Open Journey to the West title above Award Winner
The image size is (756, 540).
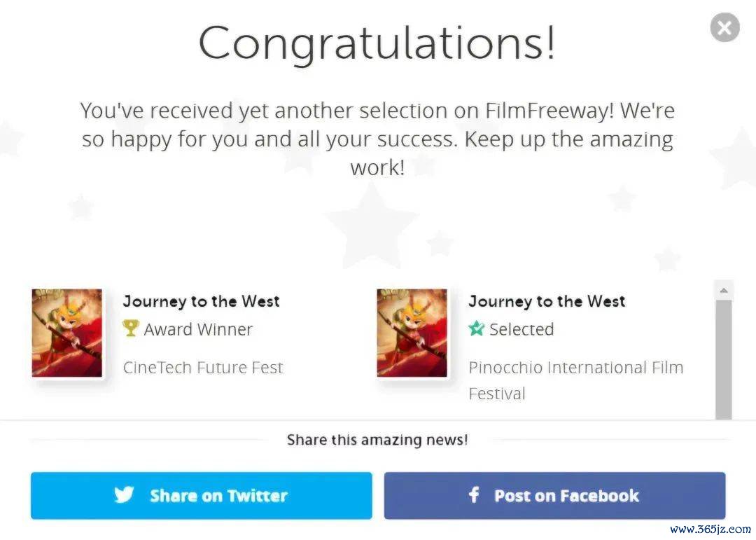(x=202, y=301)
